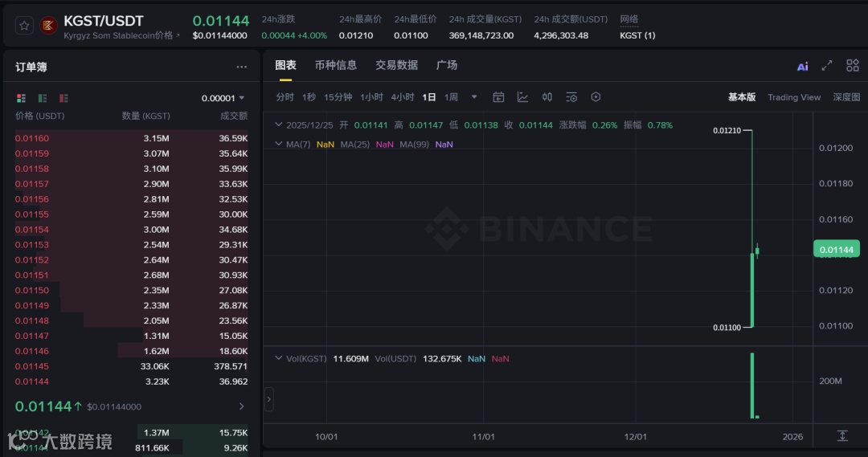Image resolution: width=868 pixels, height=457 pixels.
Task: Show sell orders only view
Action: point(63,98)
